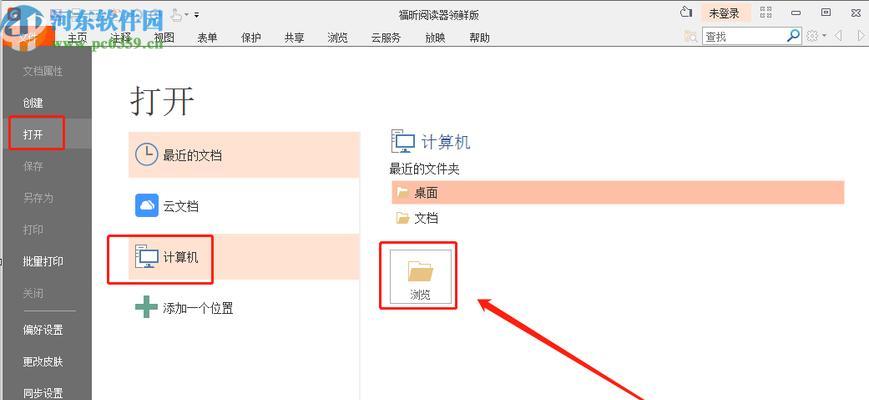Click the large monitor icon in the 计算机 heading

[403, 141]
